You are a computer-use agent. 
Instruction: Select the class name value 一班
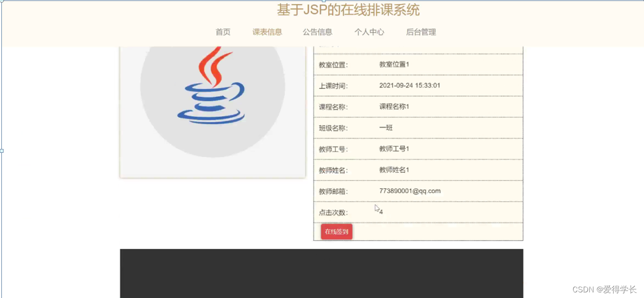[386, 128]
